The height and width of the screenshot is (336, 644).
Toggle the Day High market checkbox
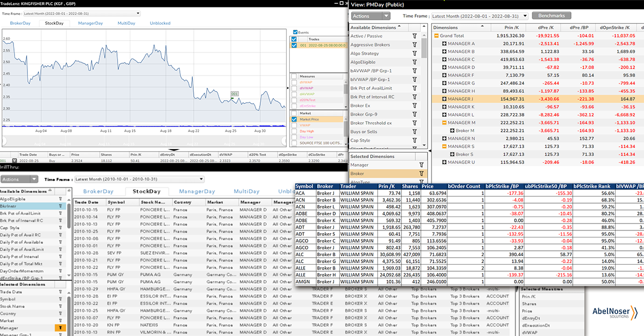[294, 131]
